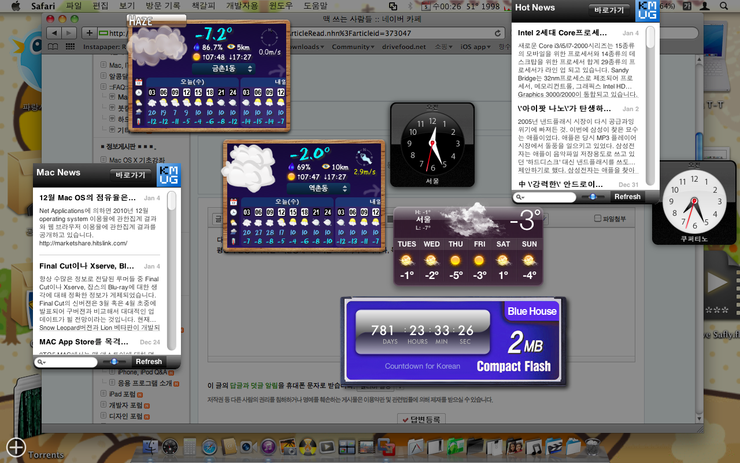The width and height of the screenshot is (740, 463).
Task: Launch Safari compass icon in the Dock
Action: tap(209, 446)
